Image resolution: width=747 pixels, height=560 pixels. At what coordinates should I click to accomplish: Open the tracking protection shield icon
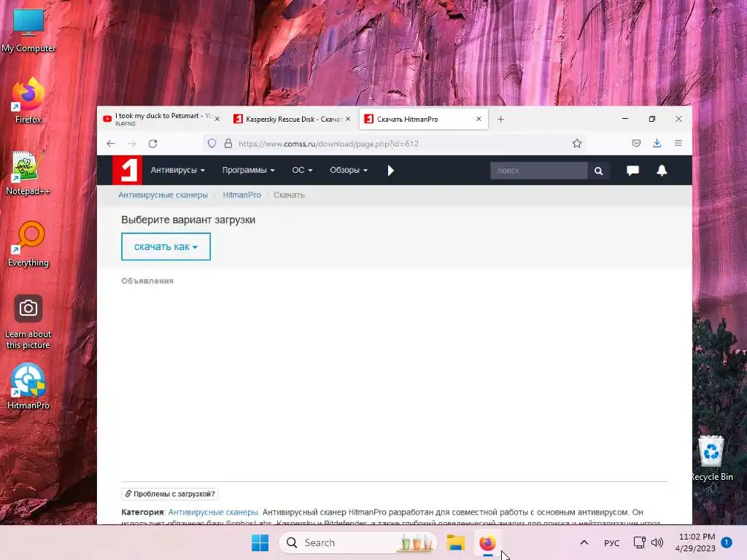tap(212, 144)
